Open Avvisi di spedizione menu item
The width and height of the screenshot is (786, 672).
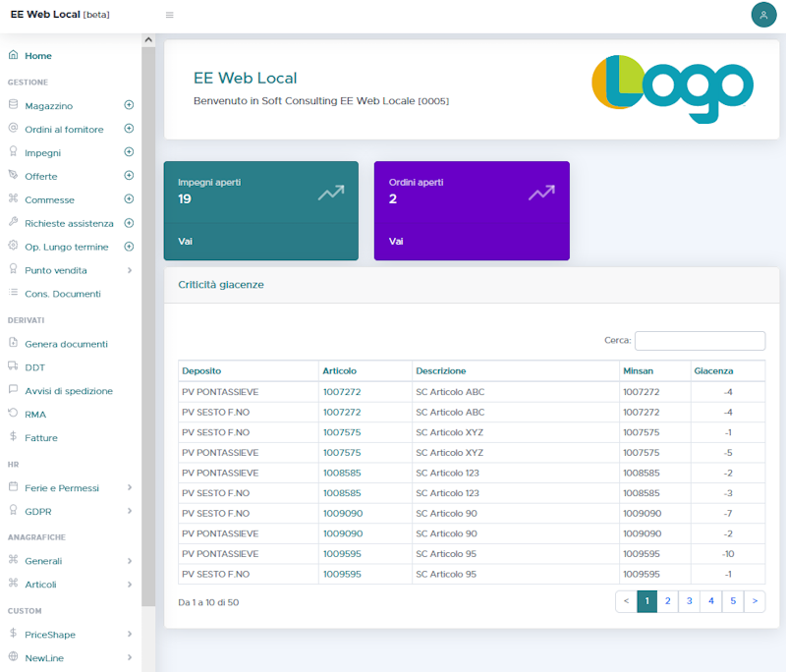click(68, 391)
